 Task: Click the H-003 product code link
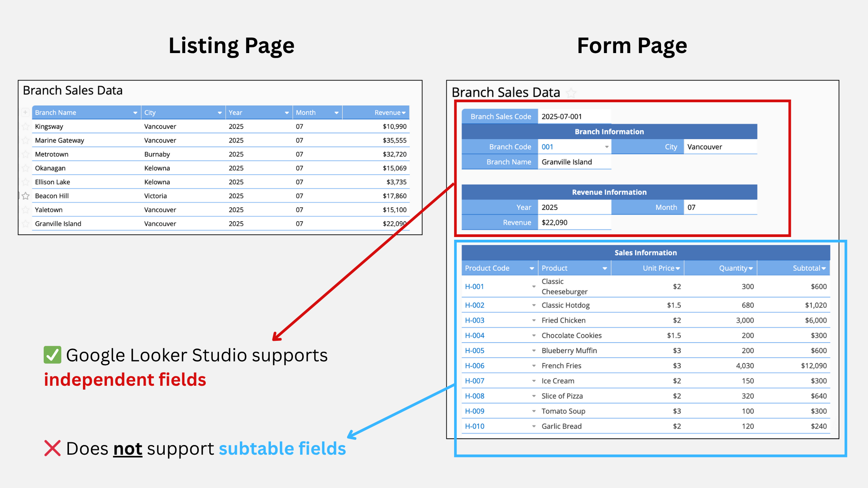(474, 320)
